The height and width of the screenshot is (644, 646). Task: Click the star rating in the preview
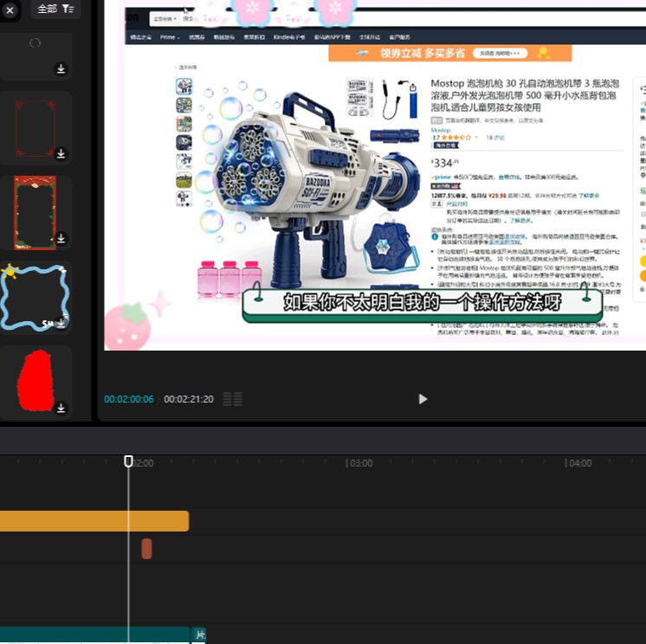point(456,138)
